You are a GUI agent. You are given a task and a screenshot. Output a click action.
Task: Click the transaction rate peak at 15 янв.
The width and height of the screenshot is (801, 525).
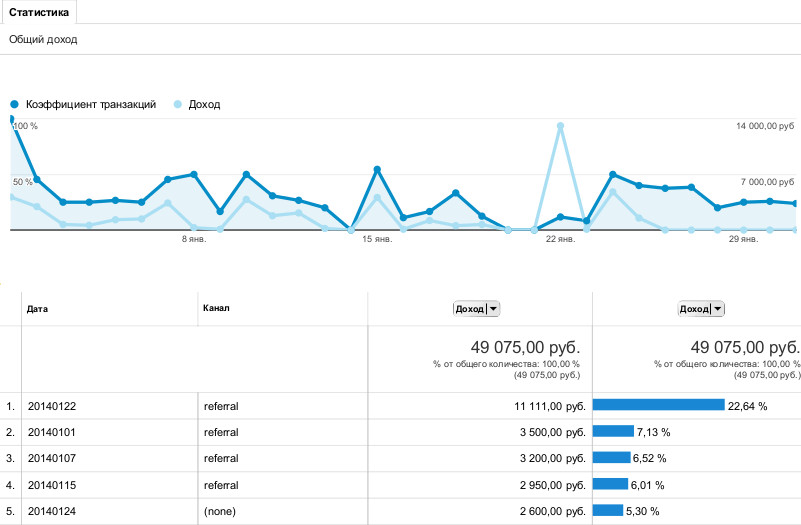[377, 170]
